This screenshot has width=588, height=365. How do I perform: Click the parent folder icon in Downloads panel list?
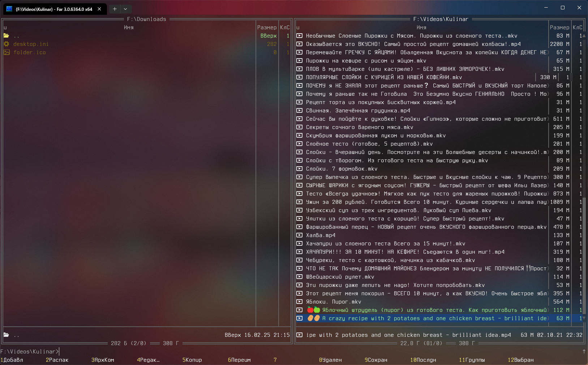click(6, 36)
